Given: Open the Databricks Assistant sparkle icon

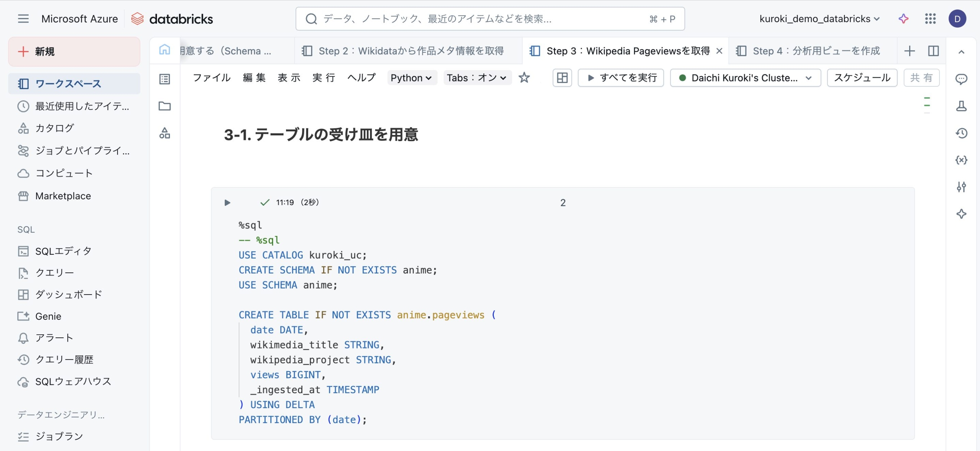Looking at the screenshot, I should [903, 19].
